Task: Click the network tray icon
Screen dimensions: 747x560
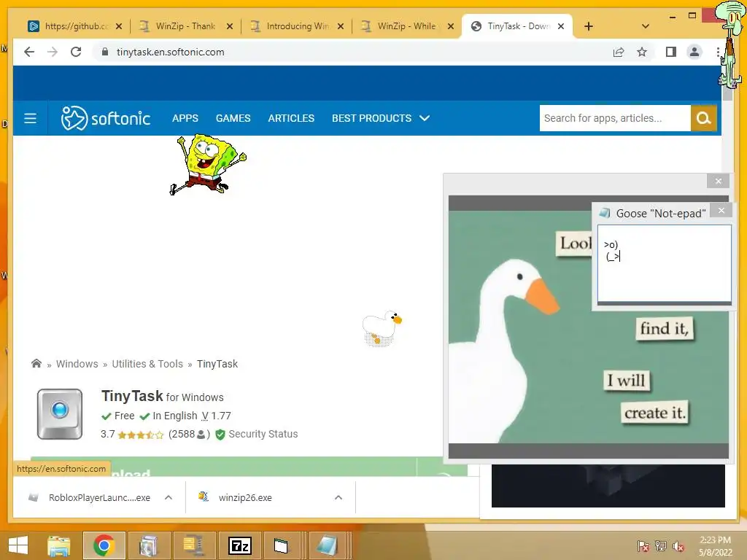Action: point(660,546)
